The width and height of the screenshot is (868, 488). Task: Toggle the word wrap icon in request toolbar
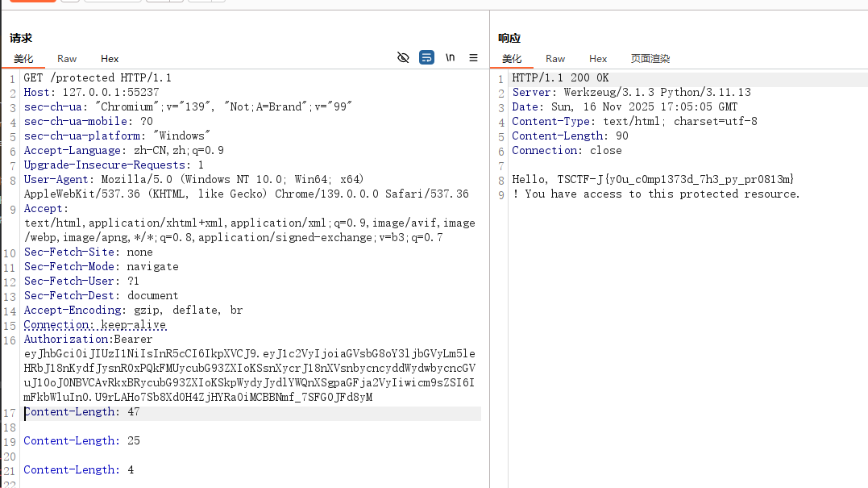[427, 57]
